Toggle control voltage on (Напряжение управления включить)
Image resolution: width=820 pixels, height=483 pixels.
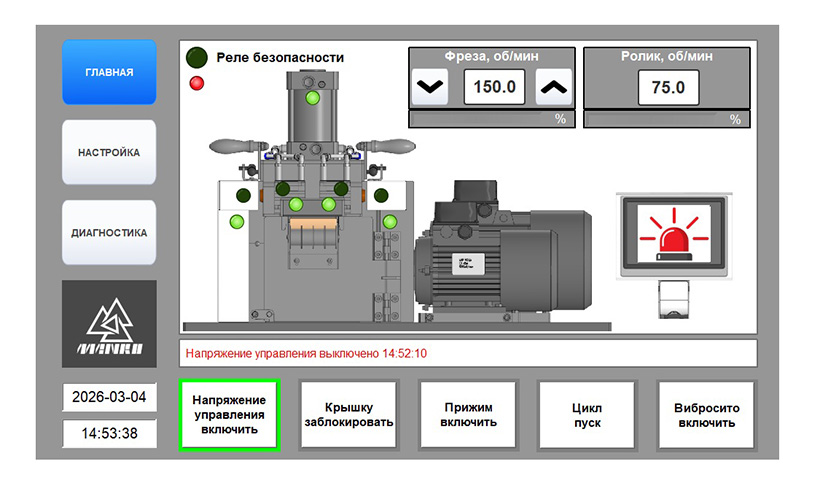[x=229, y=414]
